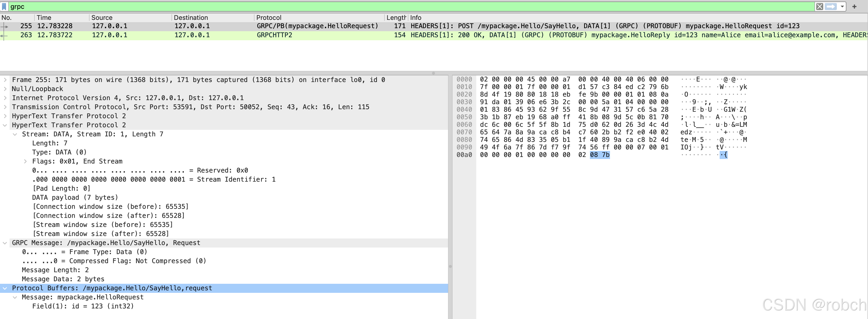Select Connection window size (before) line
Viewport: 868px width, 319px height.
[x=111, y=207]
